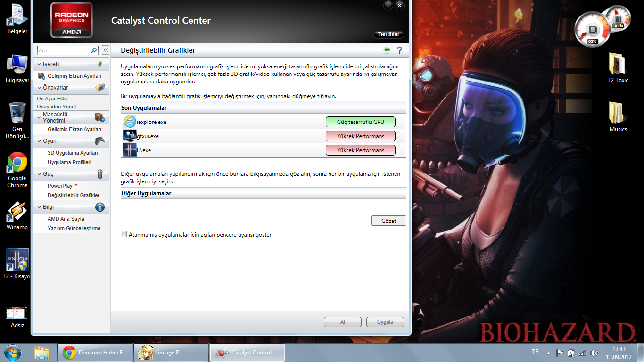Show hidden tray icons arrow
The width and height of the screenshot is (644, 362).
[x=548, y=353]
